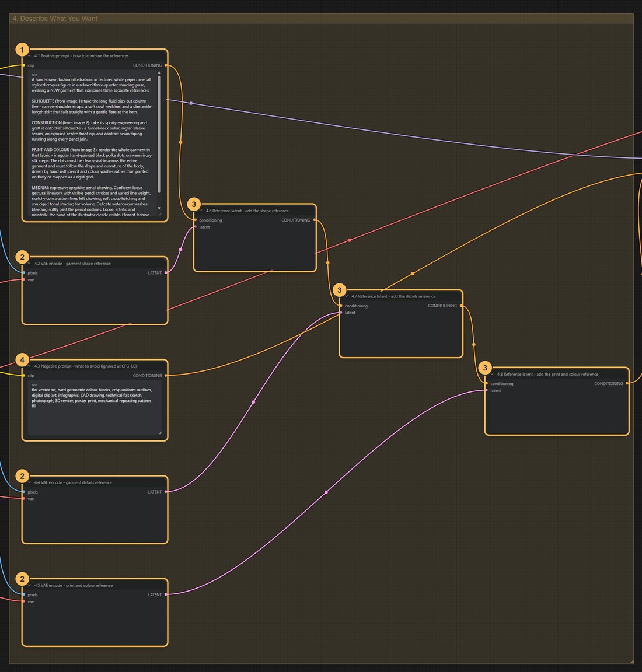Select title '4.2 VAE encode - garment shape reference'
Viewport: 642px width, 672px height.
(x=72, y=264)
